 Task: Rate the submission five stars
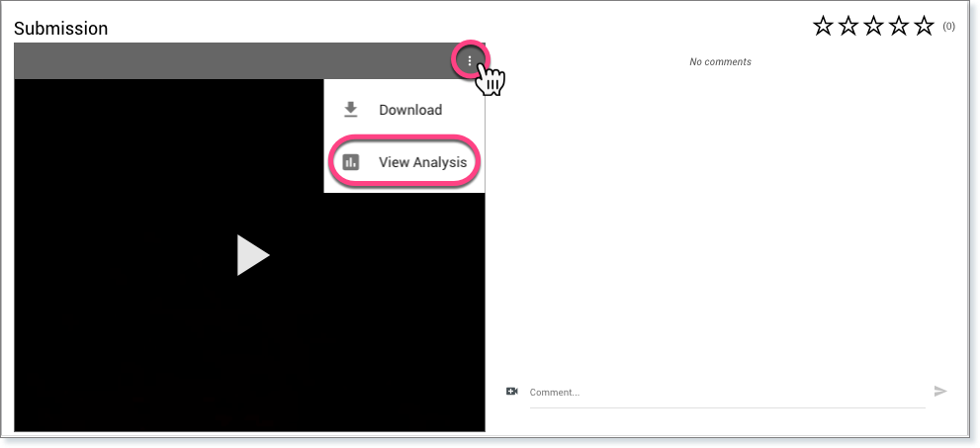(924, 27)
